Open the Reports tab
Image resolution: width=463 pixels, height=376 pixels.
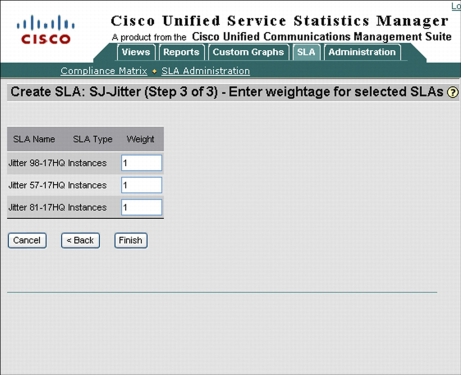181,52
